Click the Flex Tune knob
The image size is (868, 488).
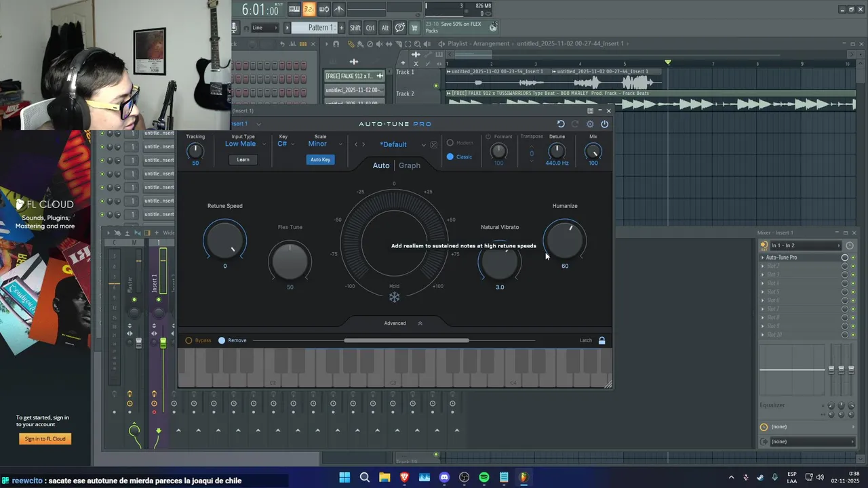[x=290, y=261]
